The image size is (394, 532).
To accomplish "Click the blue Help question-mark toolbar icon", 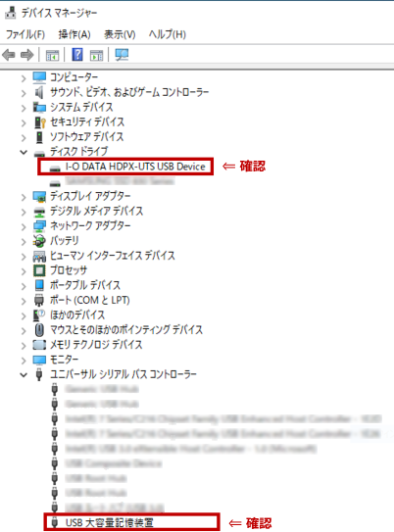I will 77,54.
